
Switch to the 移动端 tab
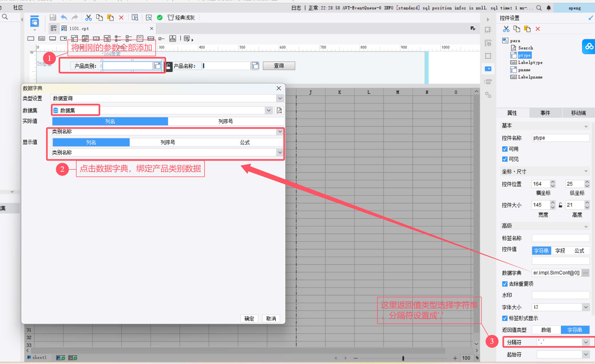[578, 113]
